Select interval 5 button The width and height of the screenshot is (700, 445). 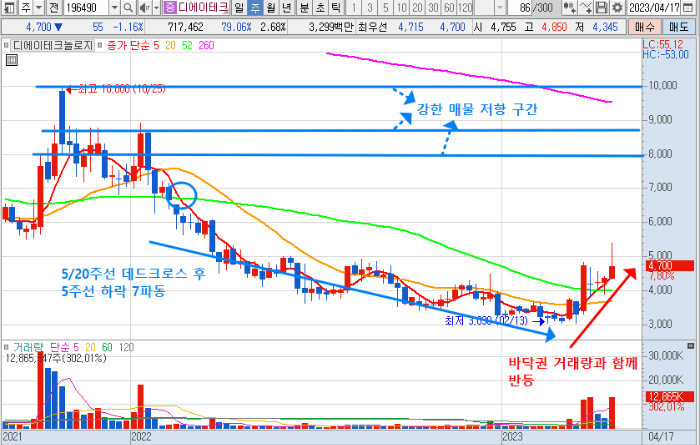pyautogui.click(x=386, y=7)
